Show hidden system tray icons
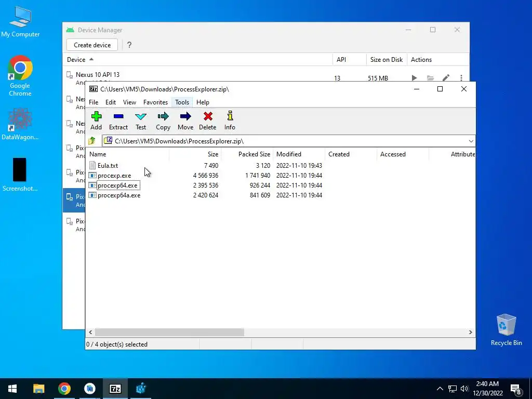Viewport: 532px width, 399px height. (x=440, y=389)
